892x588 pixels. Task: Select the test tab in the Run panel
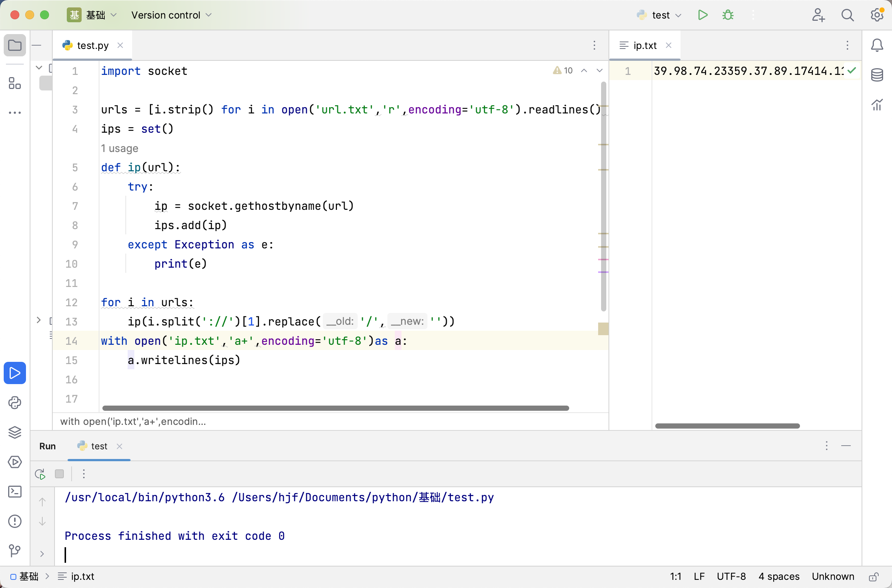click(x=99, y=446)
